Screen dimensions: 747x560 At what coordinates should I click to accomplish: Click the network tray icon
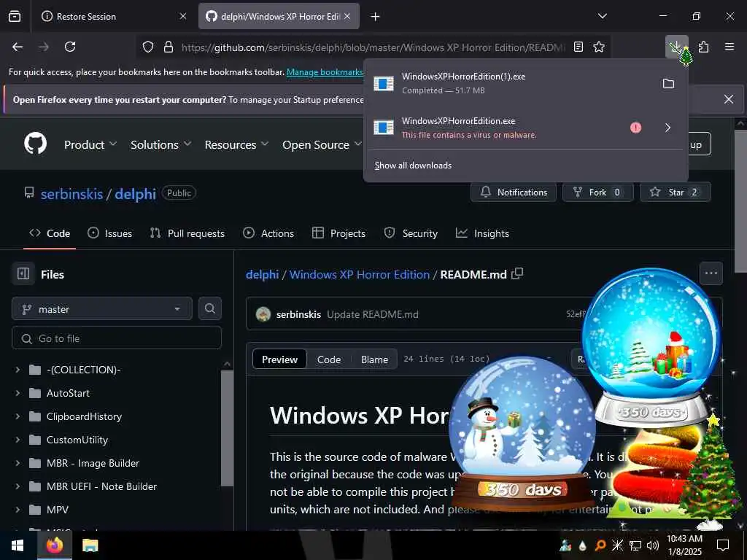pos(635,545)
